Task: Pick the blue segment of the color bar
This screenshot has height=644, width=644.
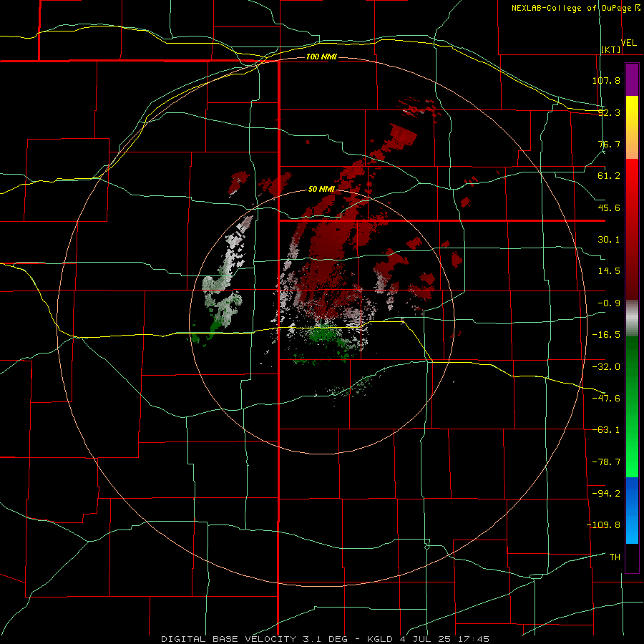Action: pyautogui.click(x=632, y=510)
